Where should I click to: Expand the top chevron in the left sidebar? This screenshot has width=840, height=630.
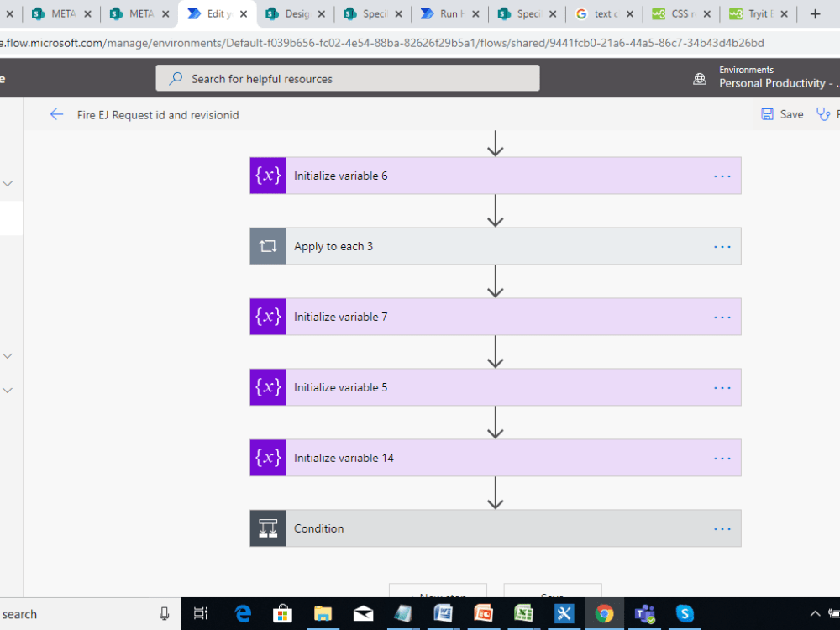(8, 183)
